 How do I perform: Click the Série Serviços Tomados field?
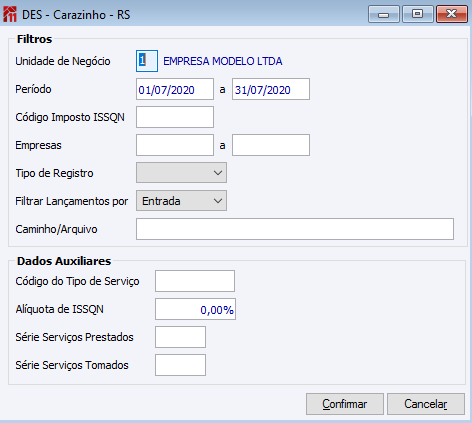(180, 365)
